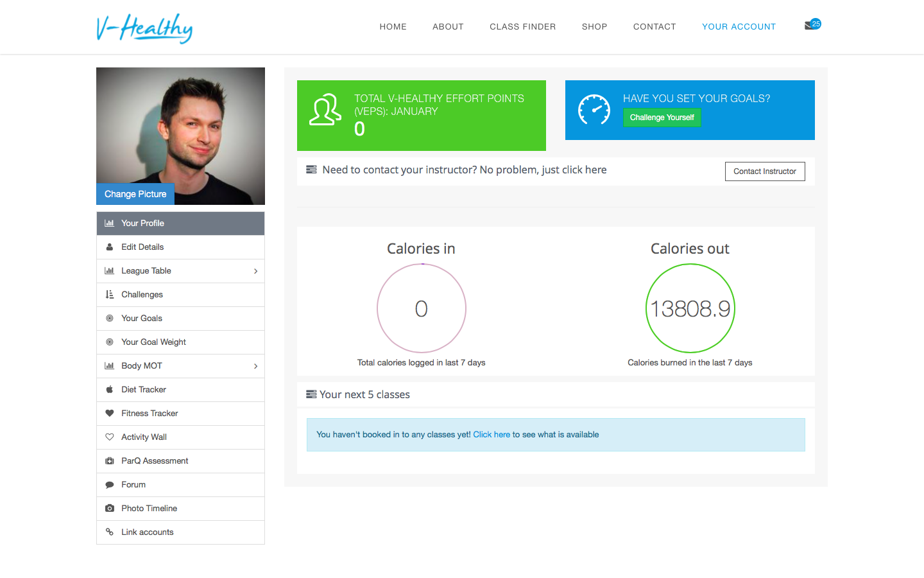Click the Link accounts chain icon
This screenshot has width=924, height=578.
pos(110,532)
